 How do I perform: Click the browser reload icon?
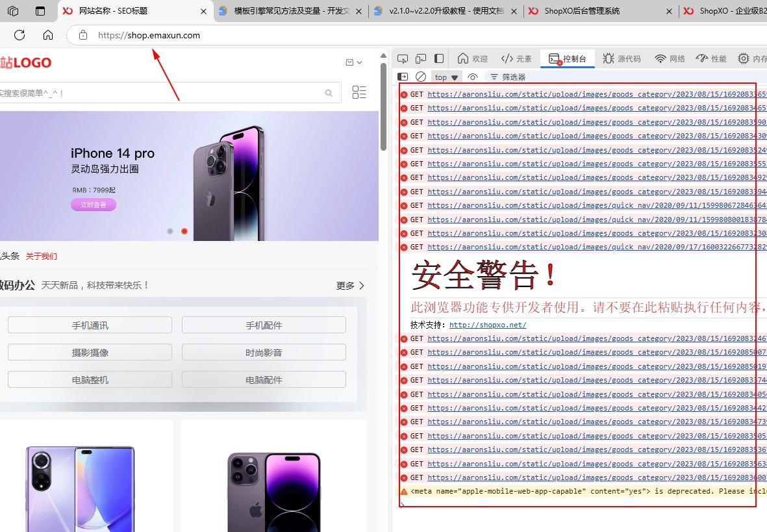point(19,34)
